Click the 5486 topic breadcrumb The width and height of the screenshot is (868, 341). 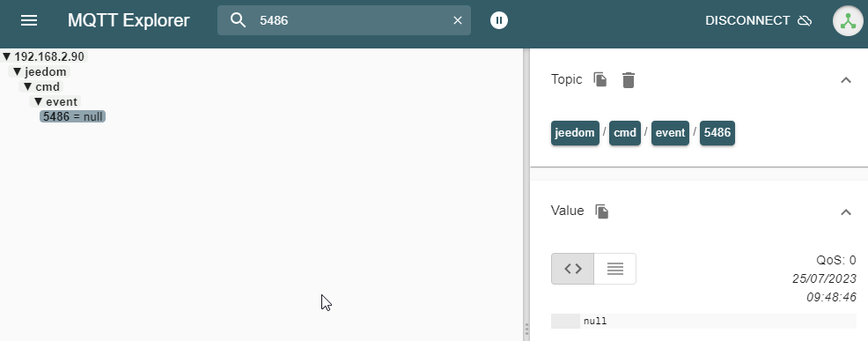[717, 133]
